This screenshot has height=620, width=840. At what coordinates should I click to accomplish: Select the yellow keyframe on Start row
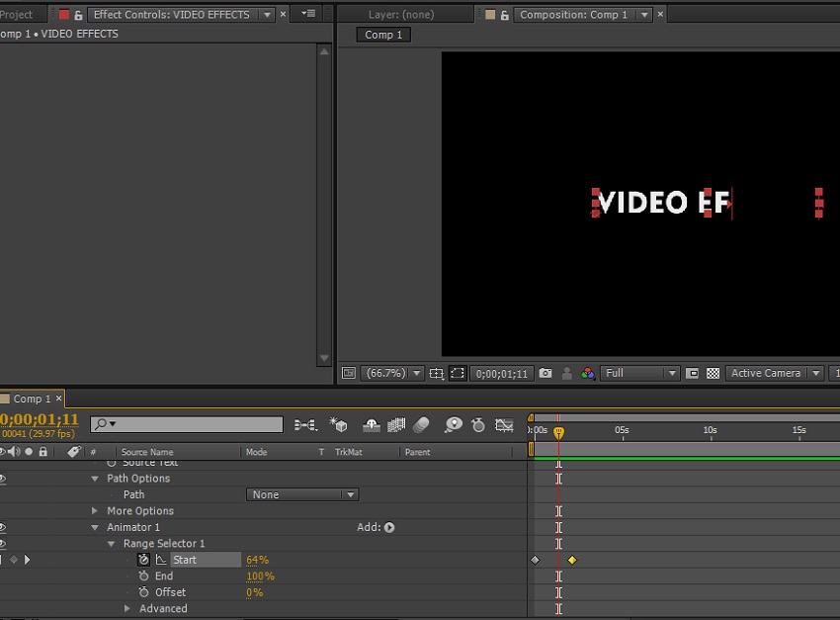(572, 560)
